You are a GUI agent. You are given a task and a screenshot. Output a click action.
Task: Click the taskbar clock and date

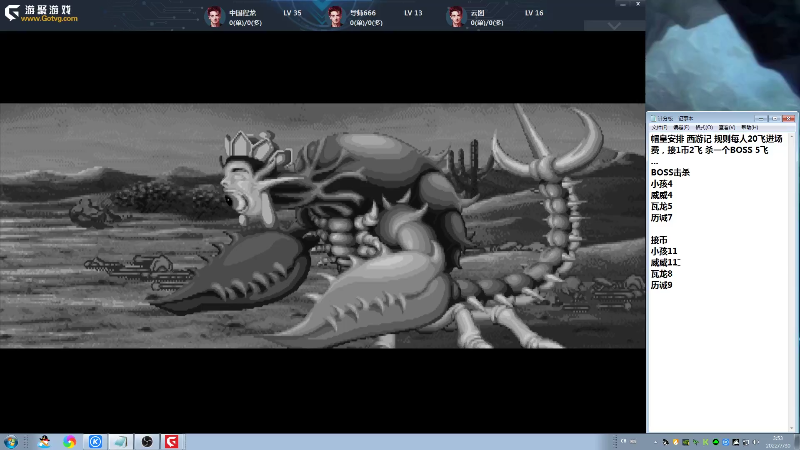coord(778,442)
